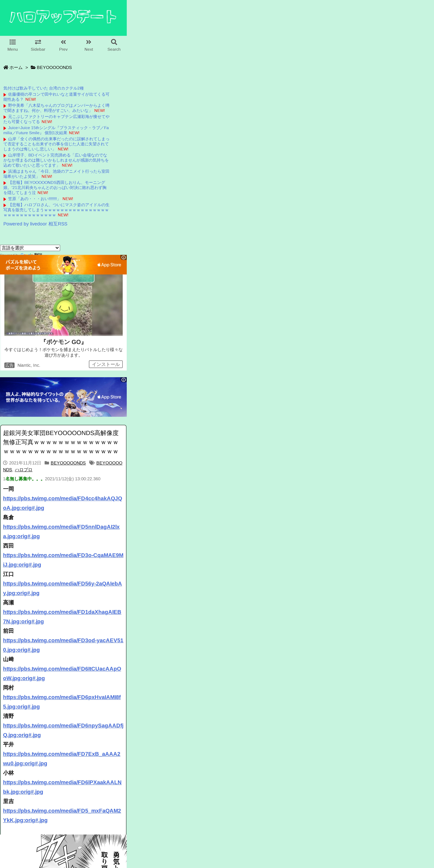Toggle the Sidebar arrows icon
The width and height of the screenshot is (434, 868).
pos(38,42)
